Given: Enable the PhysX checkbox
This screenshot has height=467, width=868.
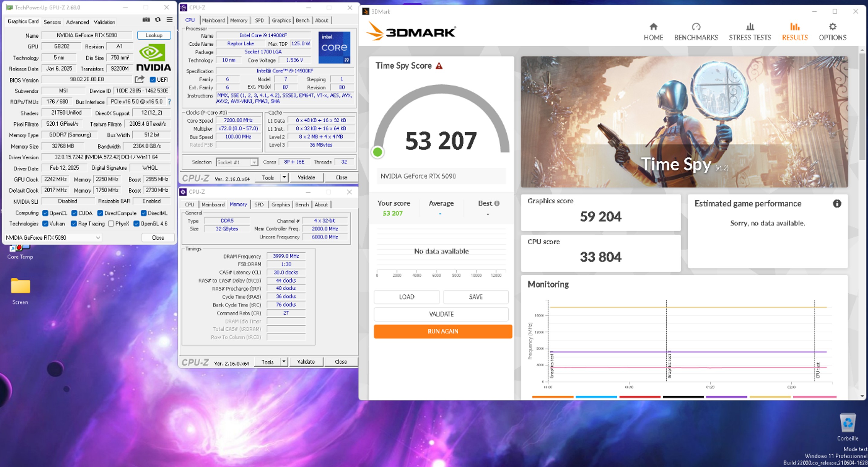Looking at the screenshot, I should pos(111,224).
